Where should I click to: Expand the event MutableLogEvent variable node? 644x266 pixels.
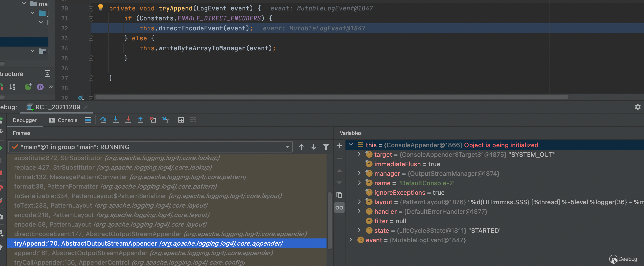(x=351, y=240)
